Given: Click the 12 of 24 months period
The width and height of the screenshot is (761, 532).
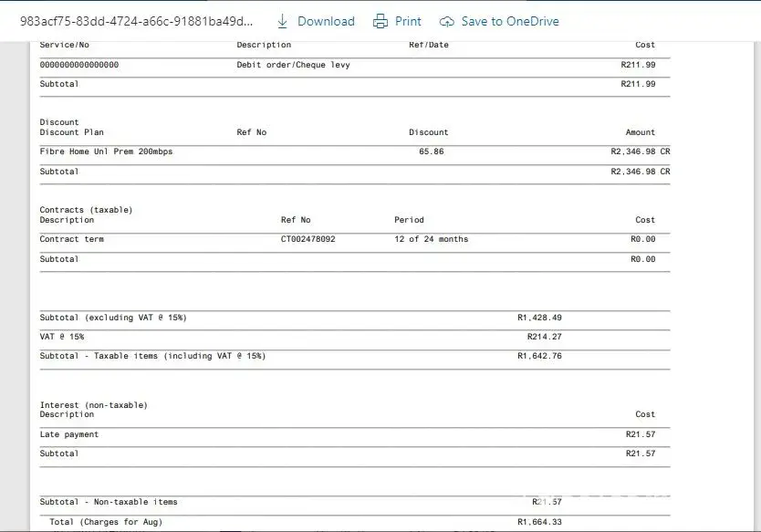Looking at the screenshot, I should 431,239.
